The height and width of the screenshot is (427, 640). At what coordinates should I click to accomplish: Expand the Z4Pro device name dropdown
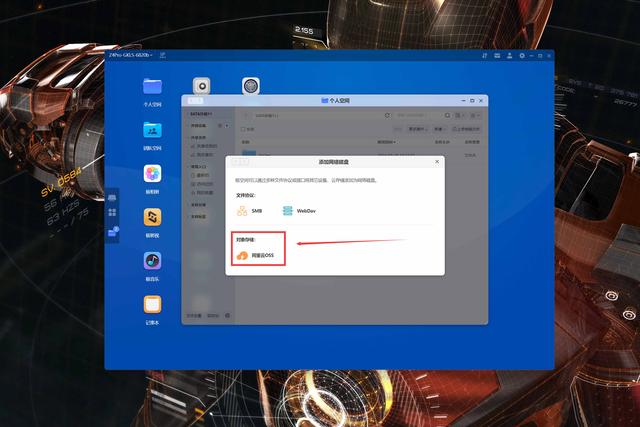(131, 55)
